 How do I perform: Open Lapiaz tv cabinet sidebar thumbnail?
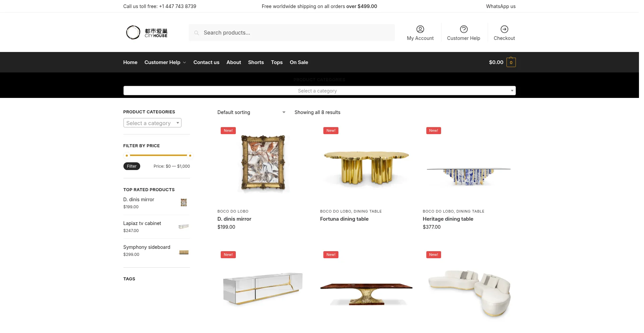[184, 226]
